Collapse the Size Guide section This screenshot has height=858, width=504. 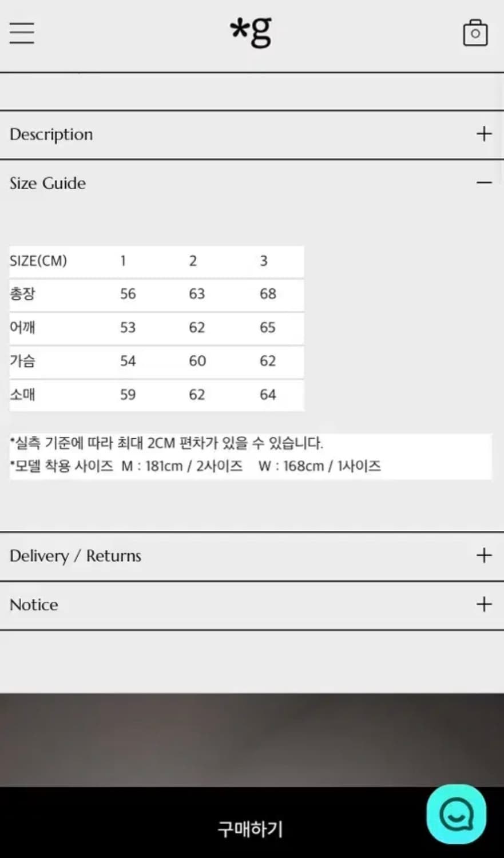483,182
